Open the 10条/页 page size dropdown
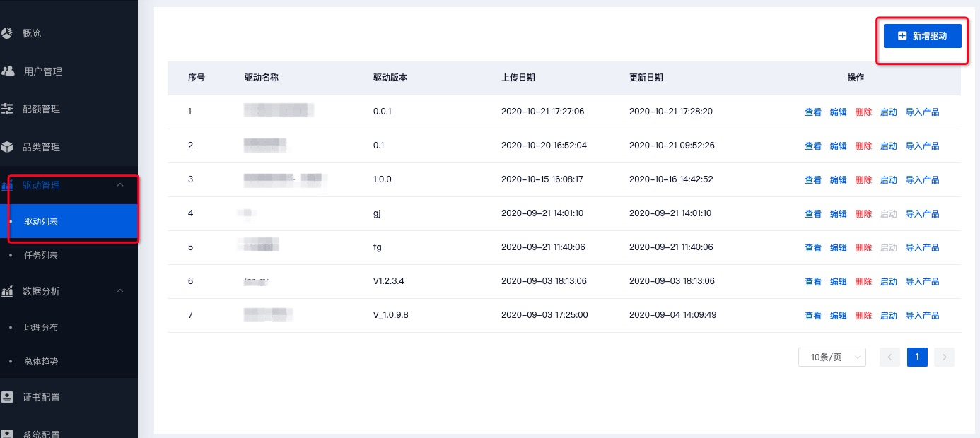This screenshot has height=438, width=980. pos(832,357)
